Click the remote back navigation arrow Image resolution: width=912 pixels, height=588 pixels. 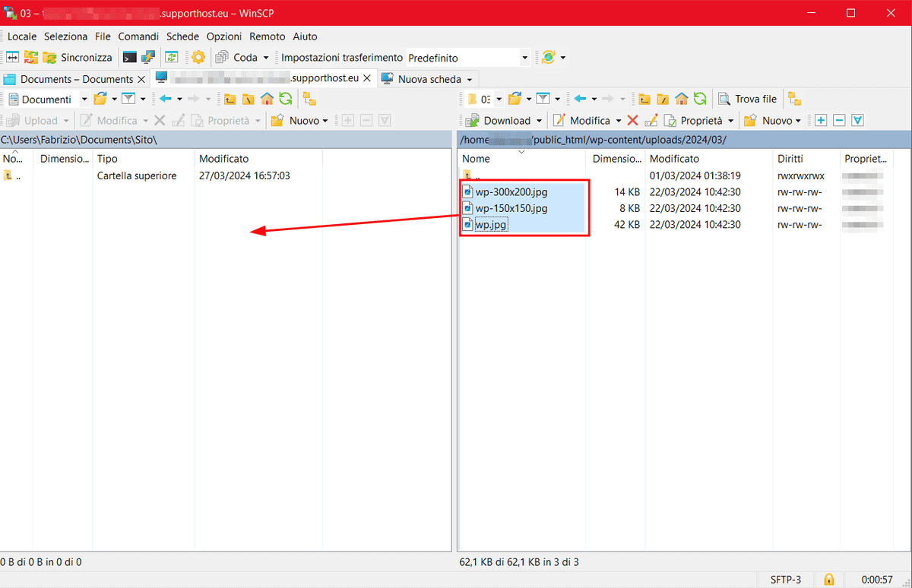coord(581,99)
